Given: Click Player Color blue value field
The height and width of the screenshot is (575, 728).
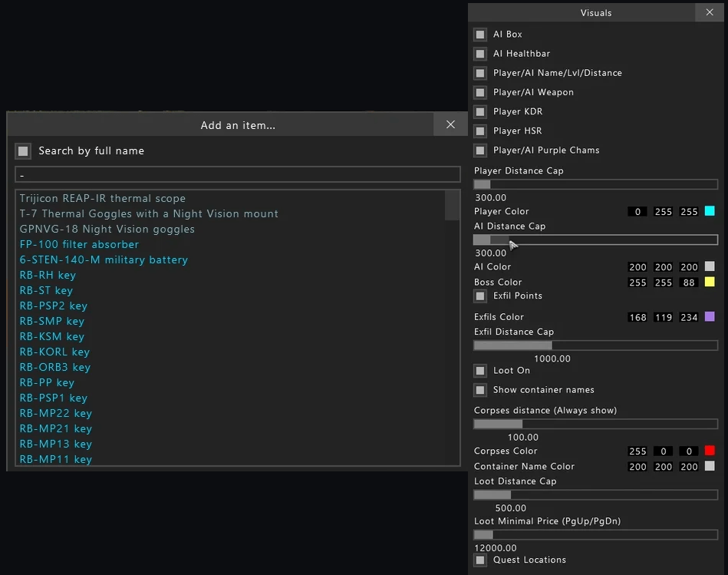Looking at the screenshot, I should point(689,212).
